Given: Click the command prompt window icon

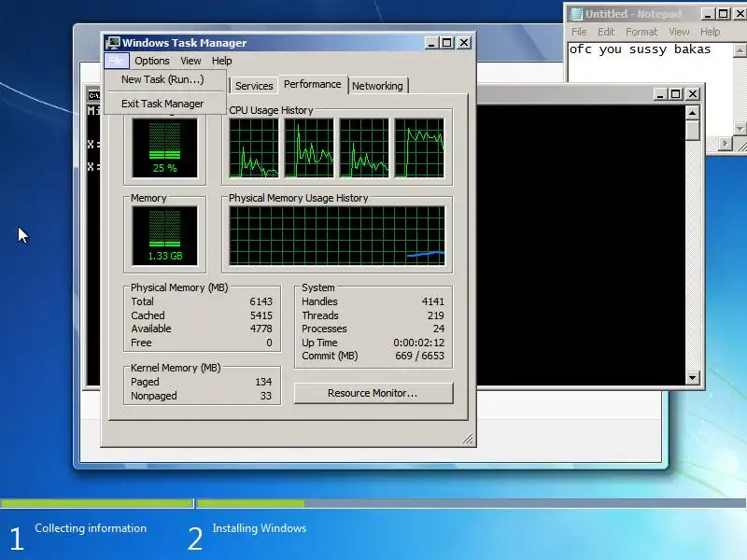Looking at the screenshot, I should click(93, 95).
